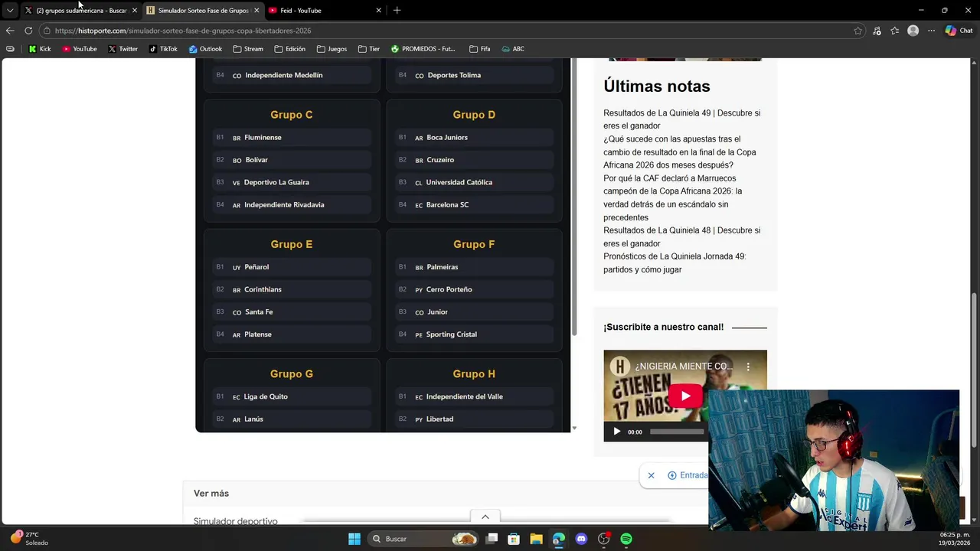This screenshot has width=980, height=551.
Task: Open the browser extensions icon
Action: pyautogui.click(x=877, y=31)
